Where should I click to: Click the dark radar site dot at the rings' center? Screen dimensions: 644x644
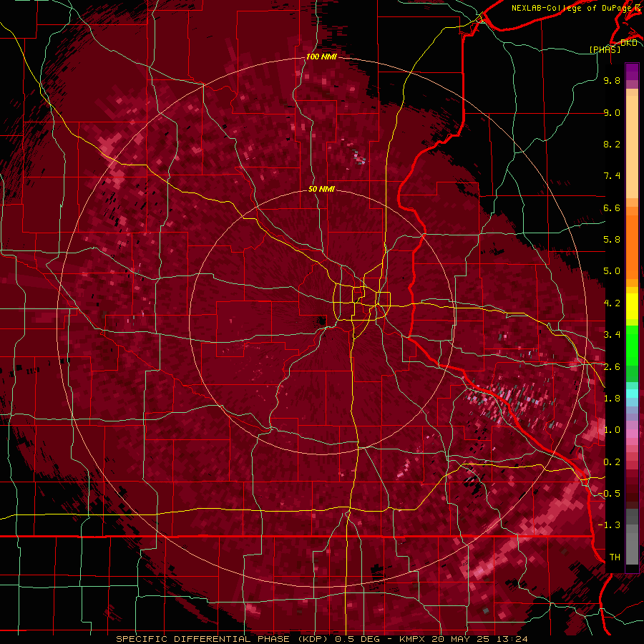[321, 321]
